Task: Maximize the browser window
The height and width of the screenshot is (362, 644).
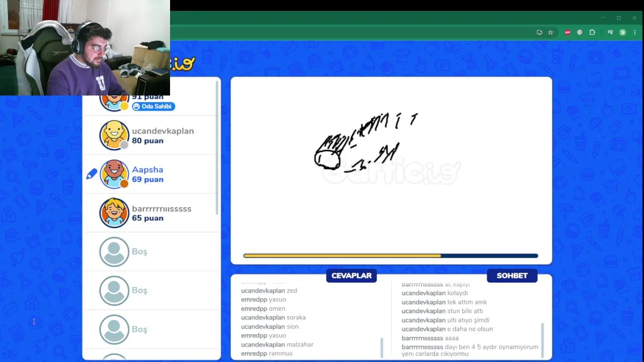Action: (619, 18)
